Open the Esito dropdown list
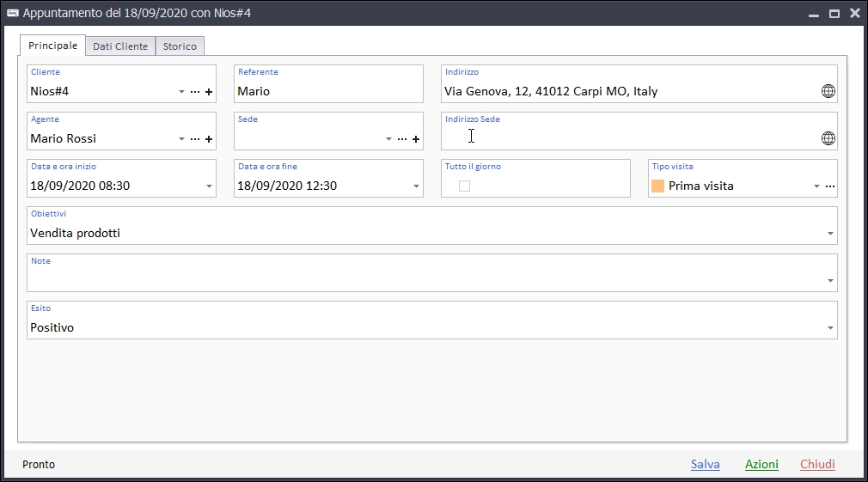868x482 pixels. pos(830,328)
